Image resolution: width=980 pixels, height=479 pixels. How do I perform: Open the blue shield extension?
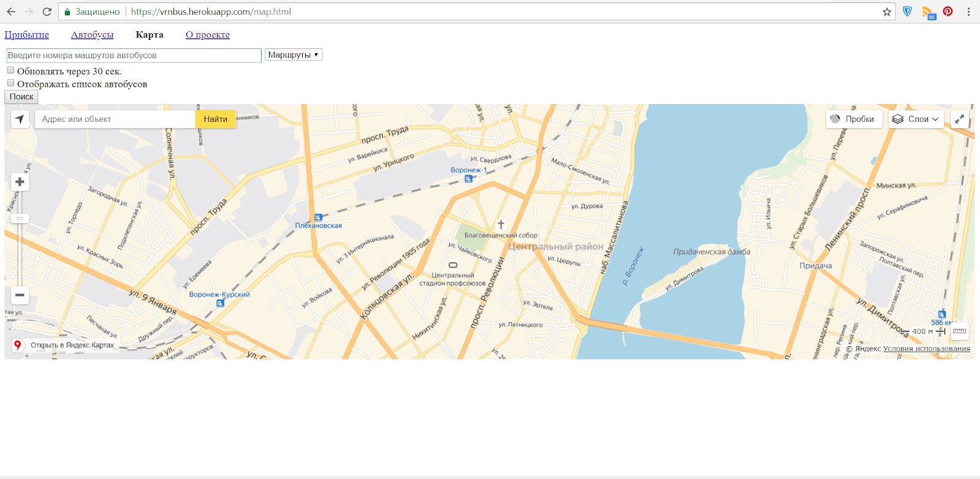pyautogui.click(x=908, y=12)
